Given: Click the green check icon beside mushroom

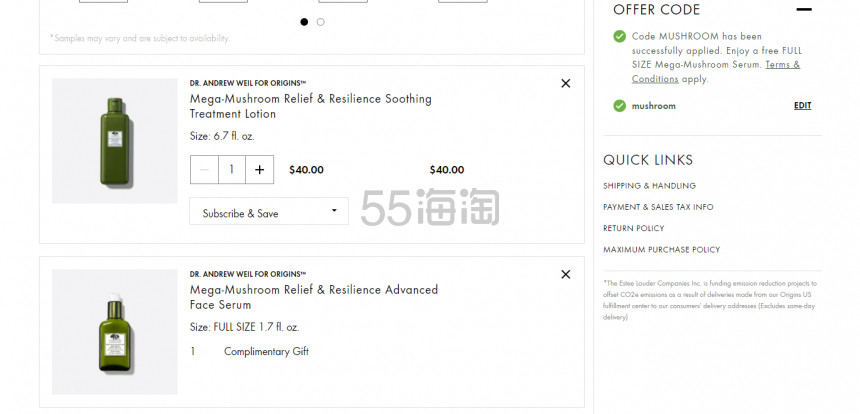Looking at the screenshot, I should click(619, 106).
